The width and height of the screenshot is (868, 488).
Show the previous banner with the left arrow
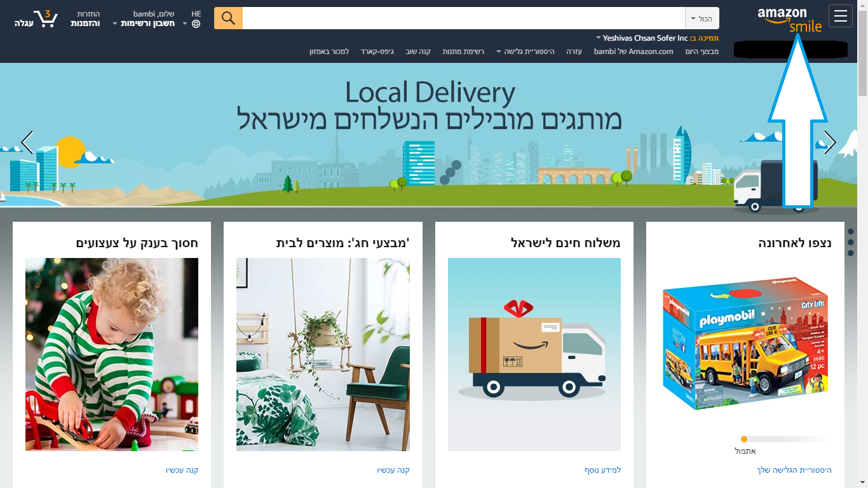pyautogui.click(x=27, y=142)
